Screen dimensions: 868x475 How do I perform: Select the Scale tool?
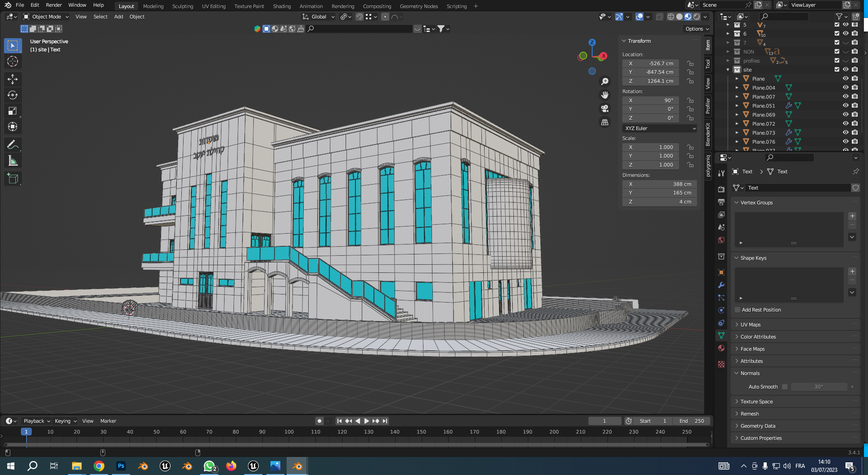point(13,111)
